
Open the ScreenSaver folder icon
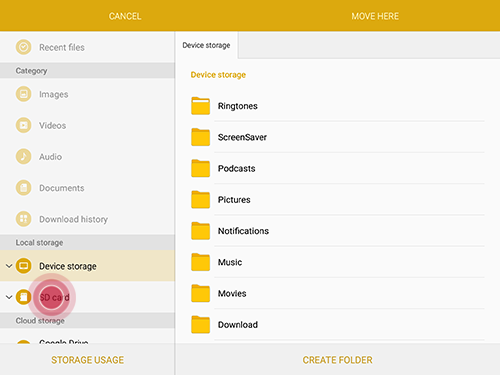point(200,137)
